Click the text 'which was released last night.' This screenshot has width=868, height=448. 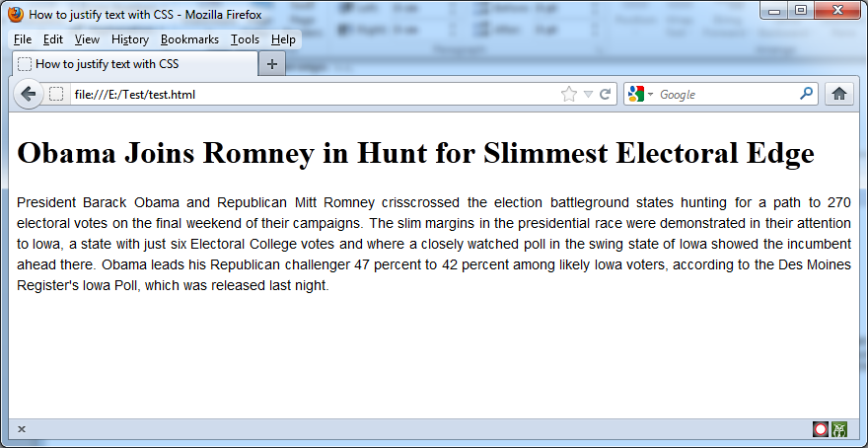click(x=237, y=286)
